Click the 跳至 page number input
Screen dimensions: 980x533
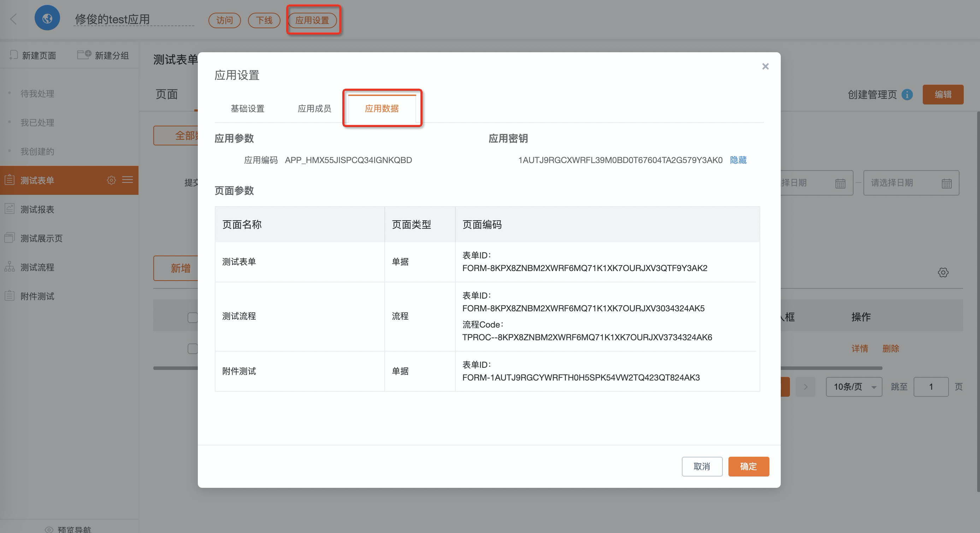click(931, 387)
